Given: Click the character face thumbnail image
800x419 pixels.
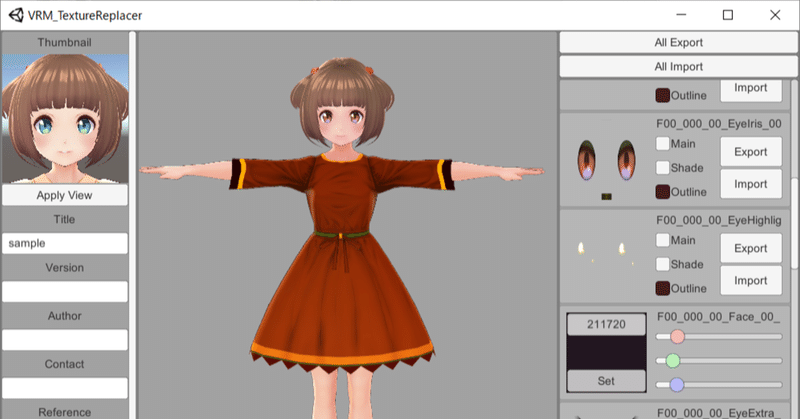Looking at the screenshot, I should tap(65, 118).
